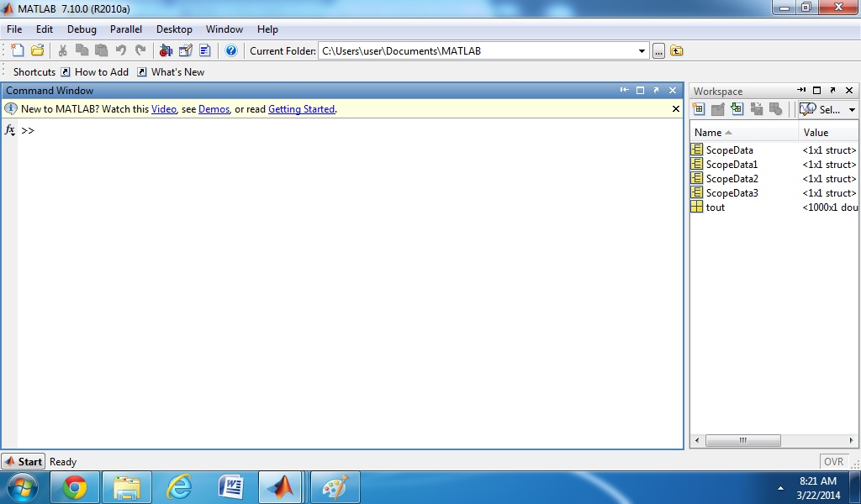Open the Getting Started link
This screenshot has width=861, height=504.
point(301,109)
